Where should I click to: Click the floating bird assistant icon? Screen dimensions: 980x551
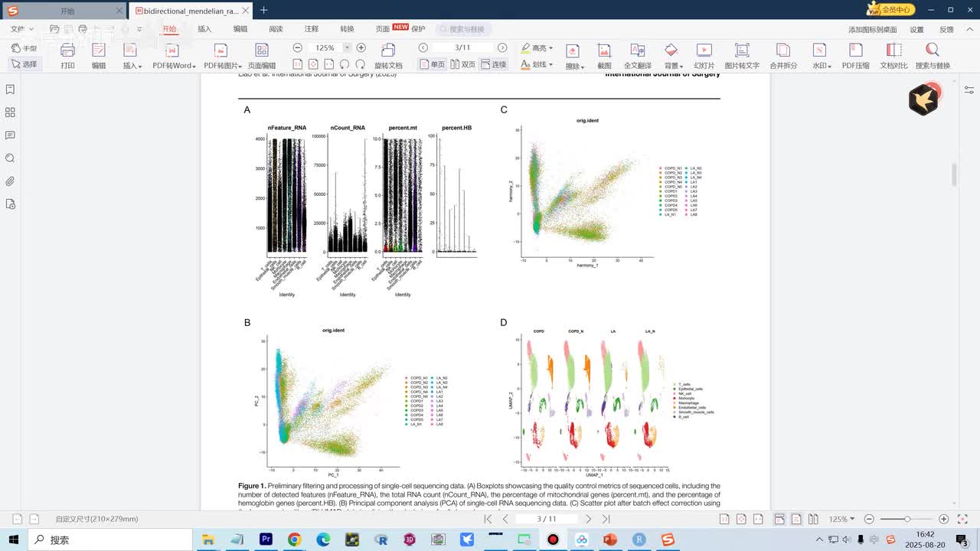click(924, 99)
